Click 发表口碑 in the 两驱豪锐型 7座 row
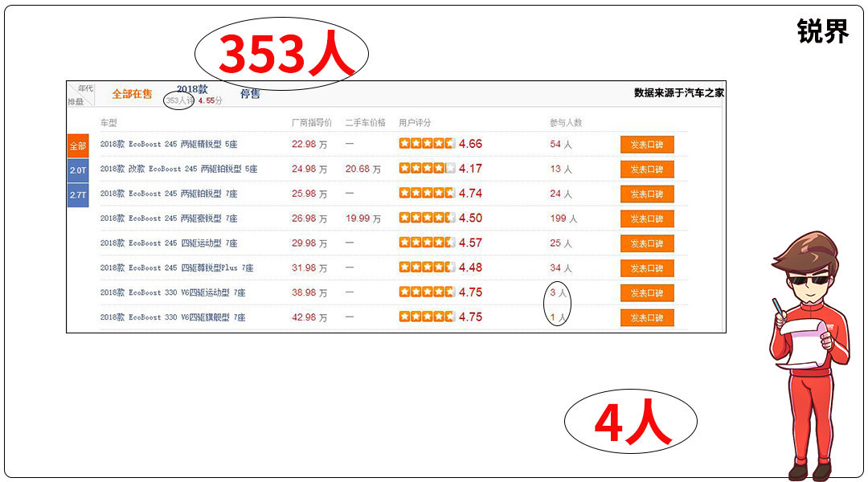This screenshot has height=482, width=868. click(647, 219)
